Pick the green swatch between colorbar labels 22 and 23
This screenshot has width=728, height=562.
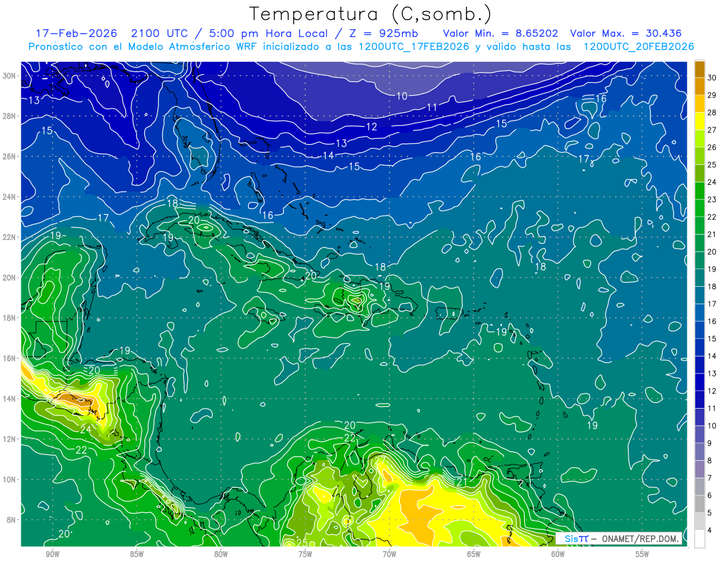coord(699,208)
